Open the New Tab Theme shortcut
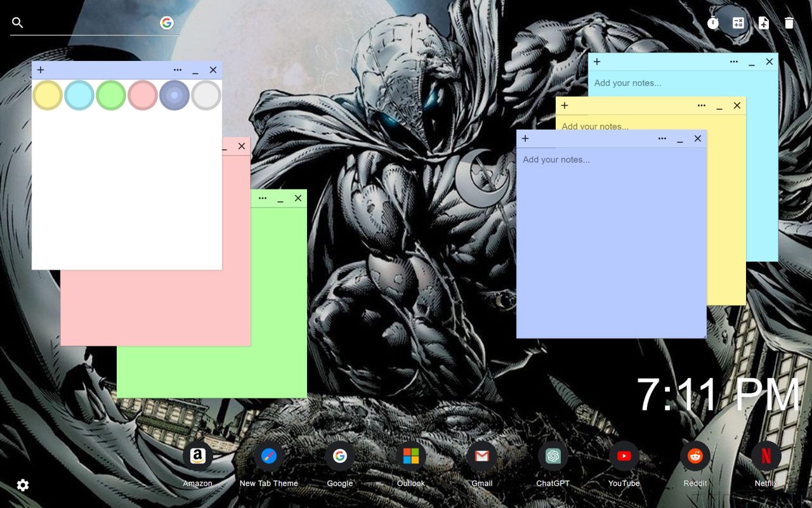This screenshot has width=812, height=508. pos(269,456)
